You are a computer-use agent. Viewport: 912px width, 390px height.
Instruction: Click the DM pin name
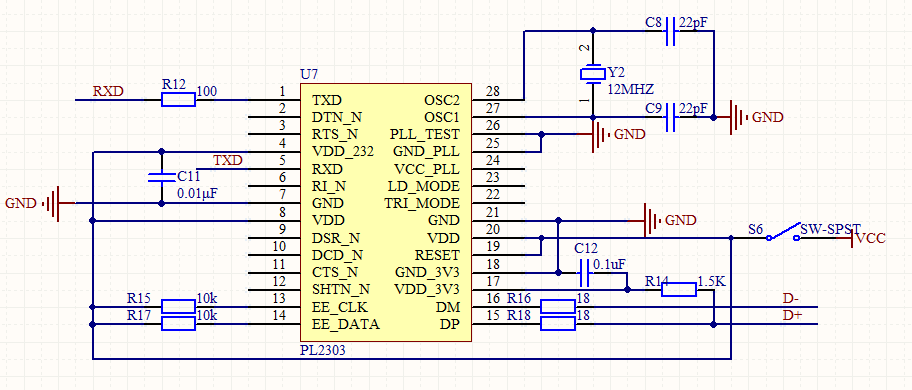[448, 306]
